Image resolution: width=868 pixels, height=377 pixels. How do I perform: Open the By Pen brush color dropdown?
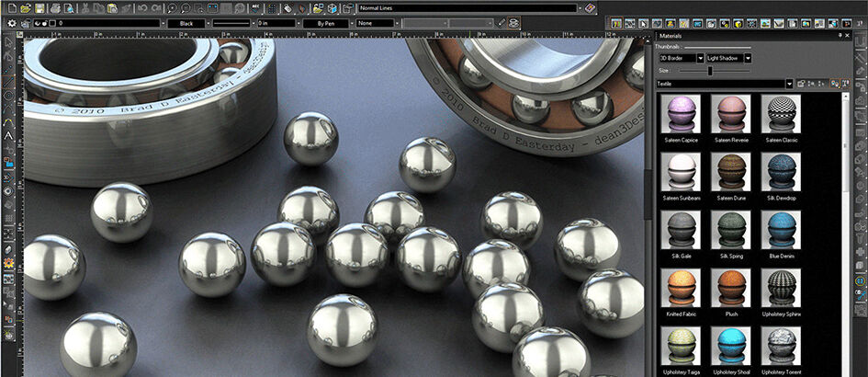coord(352,23)
